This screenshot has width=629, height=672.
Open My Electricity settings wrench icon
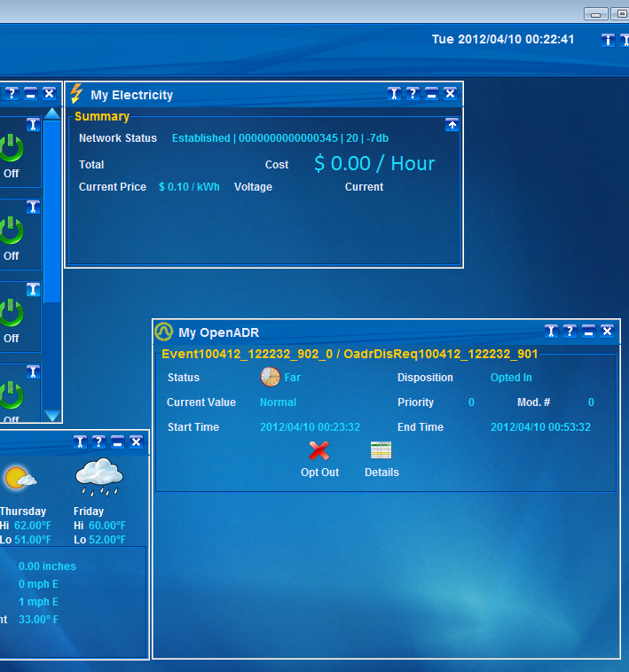coord(394,93)
